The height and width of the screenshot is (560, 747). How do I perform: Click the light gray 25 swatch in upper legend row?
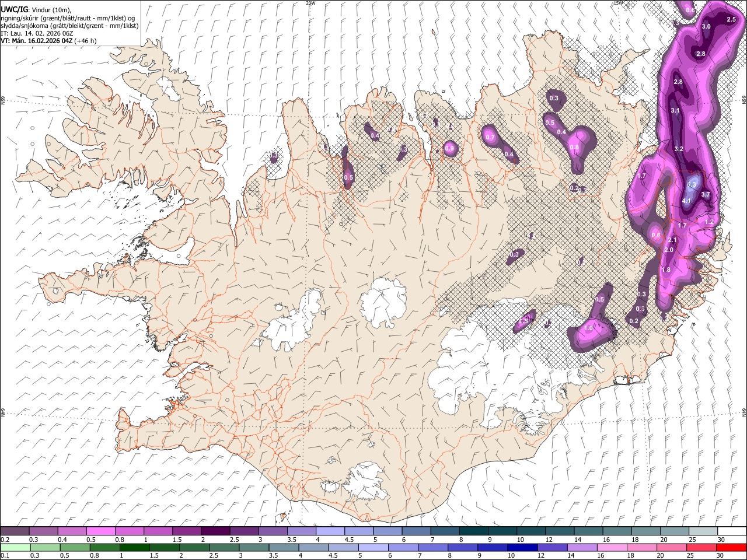(703, 531)
